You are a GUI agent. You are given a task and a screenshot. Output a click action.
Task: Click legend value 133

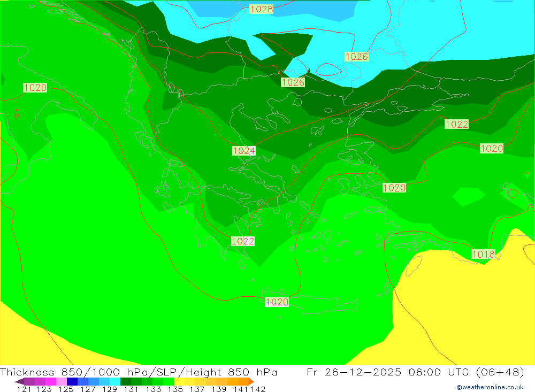point(153,389)
